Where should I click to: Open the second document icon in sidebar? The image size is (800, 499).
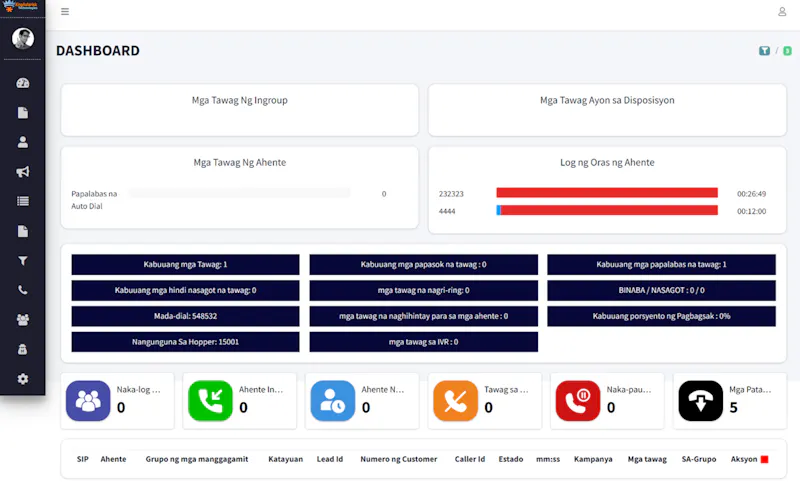click(x=22, y=231)
